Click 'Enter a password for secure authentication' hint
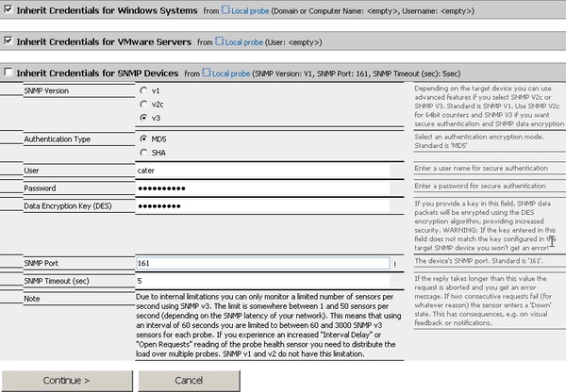 pos(480,186)
